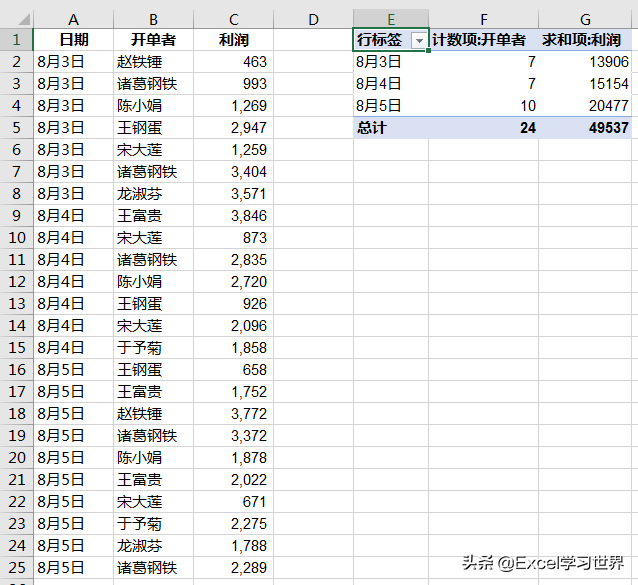638x585 pixels.
Task: Select profit cell 1,269
Action: click(234, 106)
